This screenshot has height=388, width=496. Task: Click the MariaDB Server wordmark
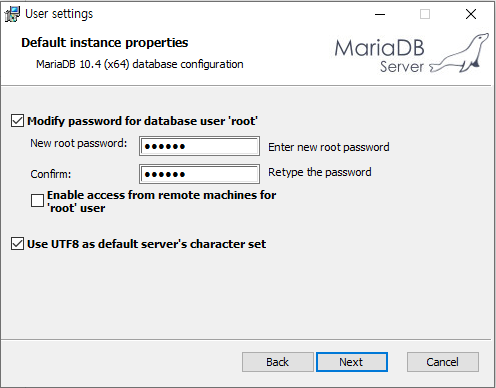pyautogui.click(x=380, y=56)
